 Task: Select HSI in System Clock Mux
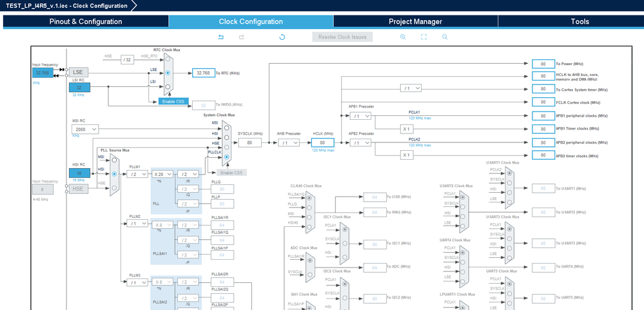[x=227, y=137]
